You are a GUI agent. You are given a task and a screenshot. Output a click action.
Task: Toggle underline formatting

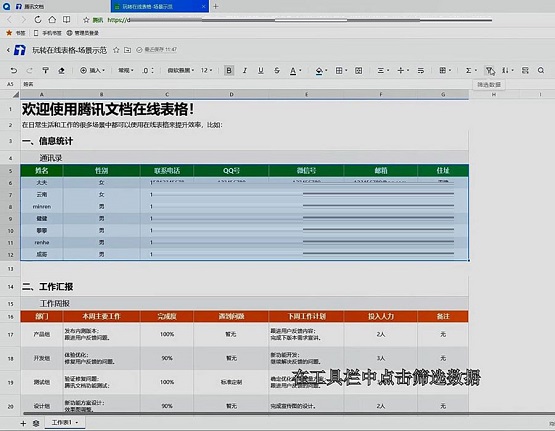[261, 70]
